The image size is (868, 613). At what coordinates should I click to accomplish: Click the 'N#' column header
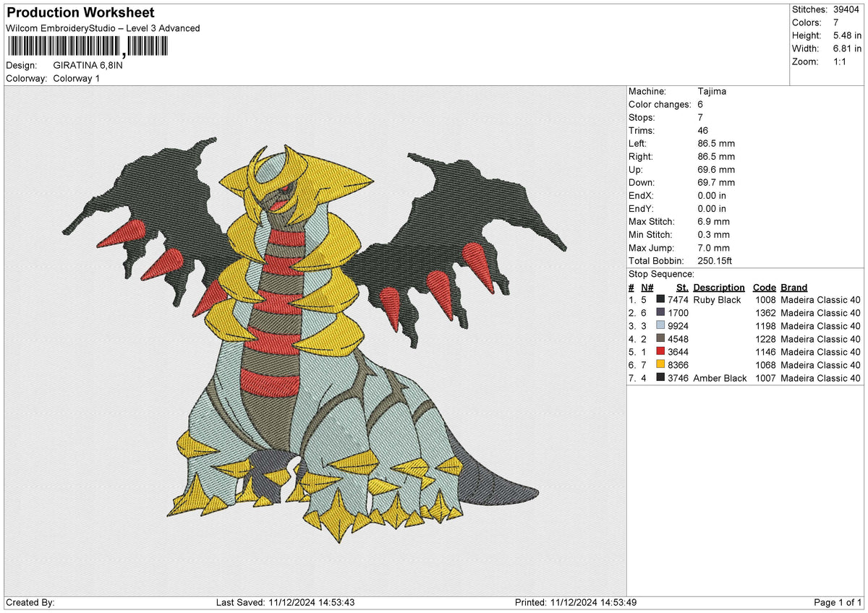click(x=647, y=288)
